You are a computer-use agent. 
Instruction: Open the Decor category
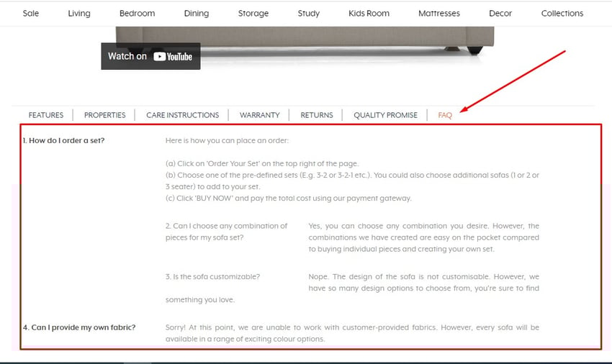coord(500,13)
